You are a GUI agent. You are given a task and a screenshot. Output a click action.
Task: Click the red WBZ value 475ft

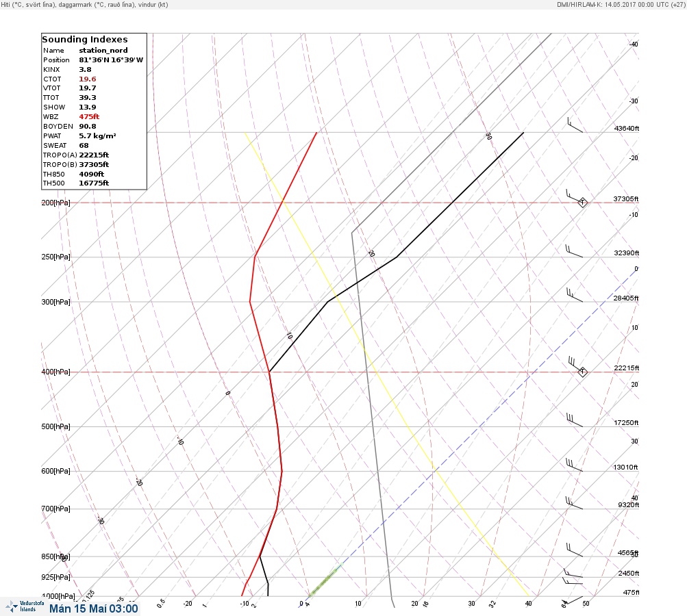pyautogui.click(x=89, y=116)
